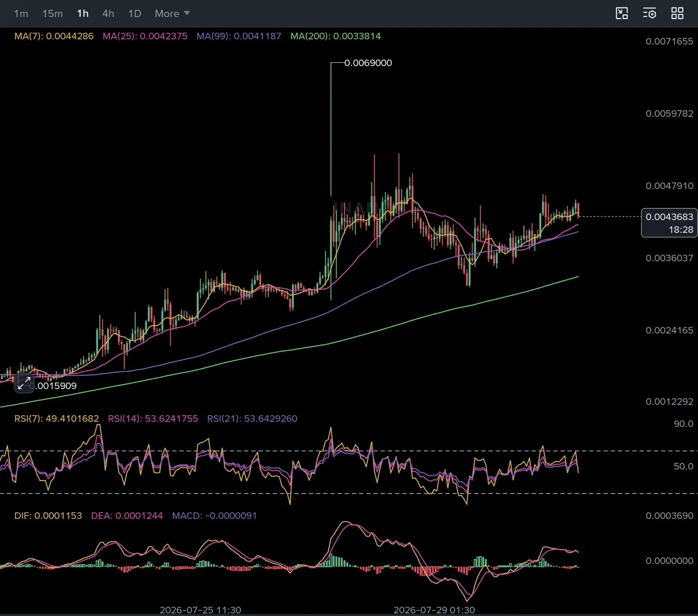Click the RSI(7) value label
The height and width of the screenshot is (616, 698).
56,419
